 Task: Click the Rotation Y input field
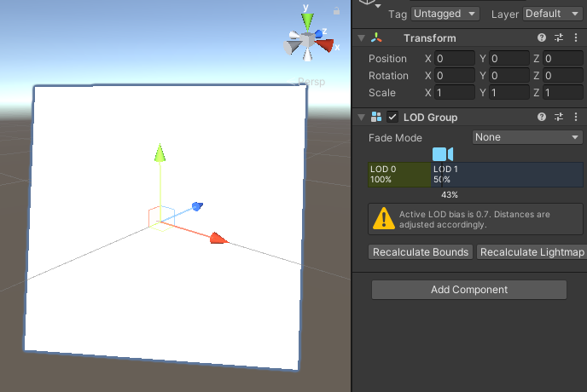click(x=509, y=76)
